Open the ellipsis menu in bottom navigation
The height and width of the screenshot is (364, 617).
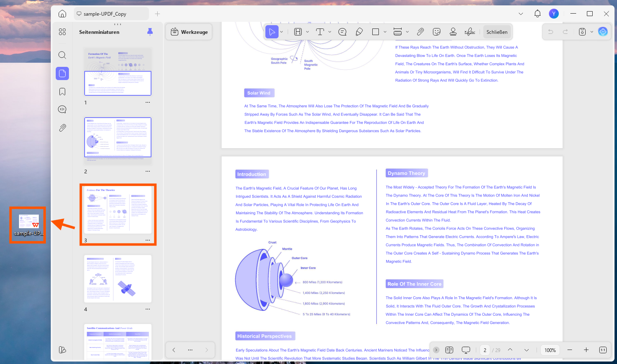190,350
